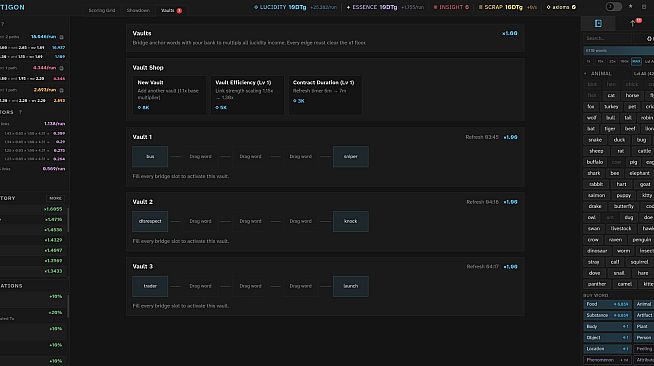Pick the word 'panther' from the bank
The image size is (654, 366).
(597, 284)
